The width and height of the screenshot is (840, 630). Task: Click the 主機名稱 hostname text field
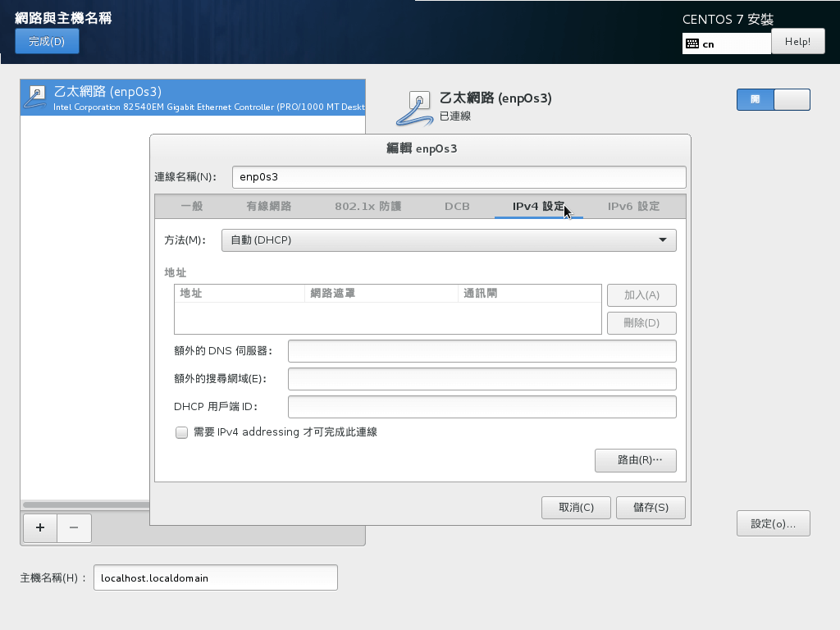[216, 577]
